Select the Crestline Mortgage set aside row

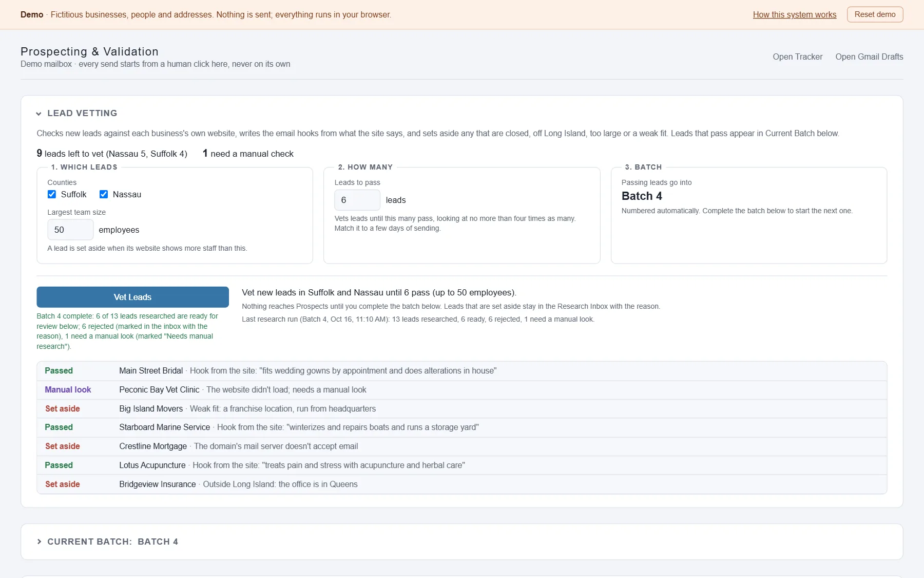coord(461,446)
